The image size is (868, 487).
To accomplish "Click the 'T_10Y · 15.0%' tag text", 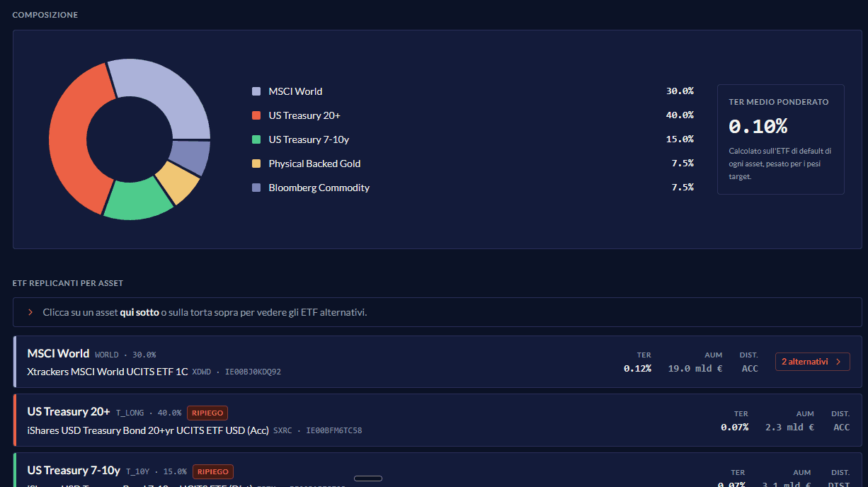I will point(156,471).
